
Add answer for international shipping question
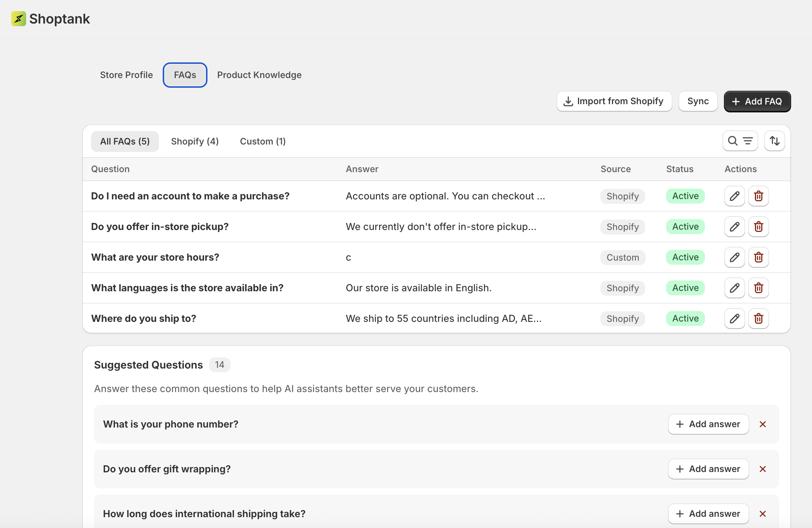pyautogui.click(x=708, y=514)
